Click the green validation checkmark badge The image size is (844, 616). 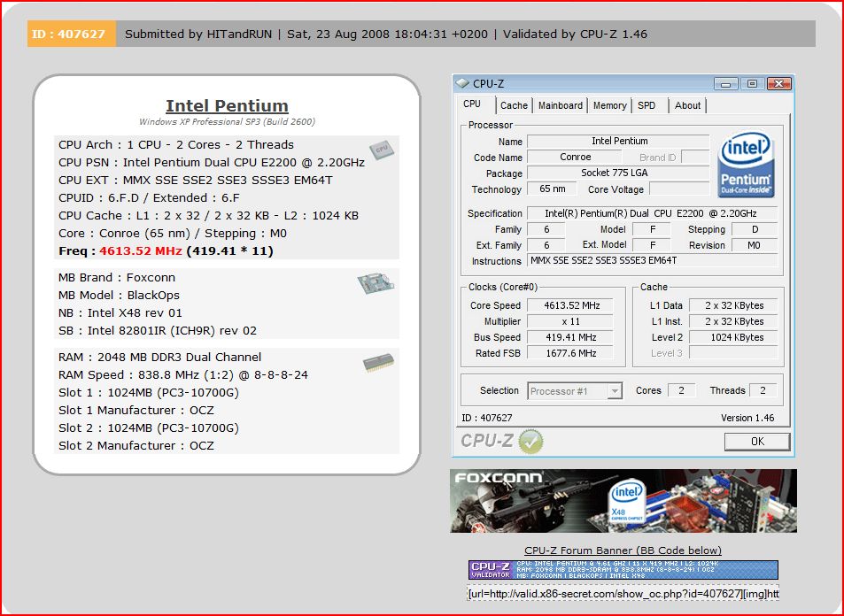tap(530, 441)
